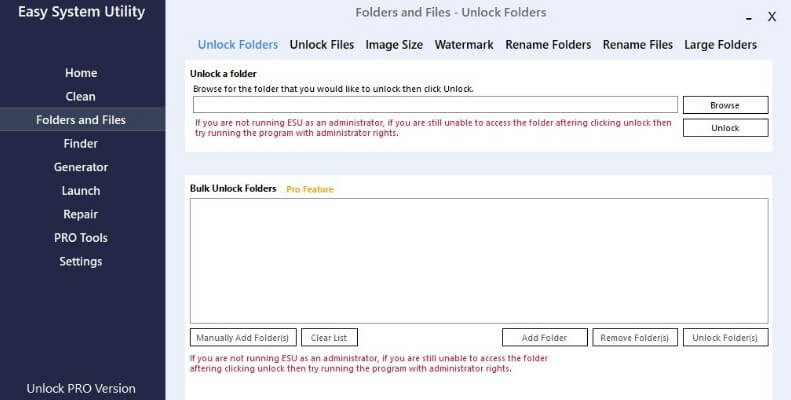Click Unlock PRO Version link
Screen dimensions: 791x400
(x=81, y=389)
